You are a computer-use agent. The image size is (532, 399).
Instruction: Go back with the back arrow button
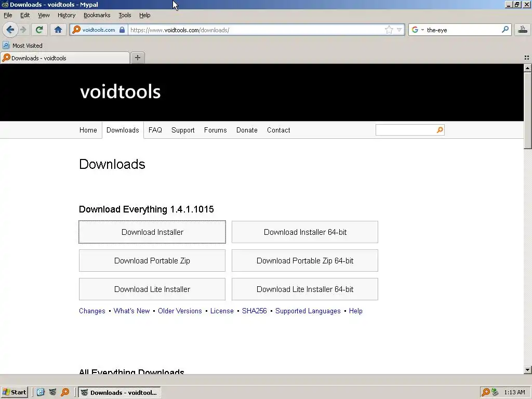10,30
